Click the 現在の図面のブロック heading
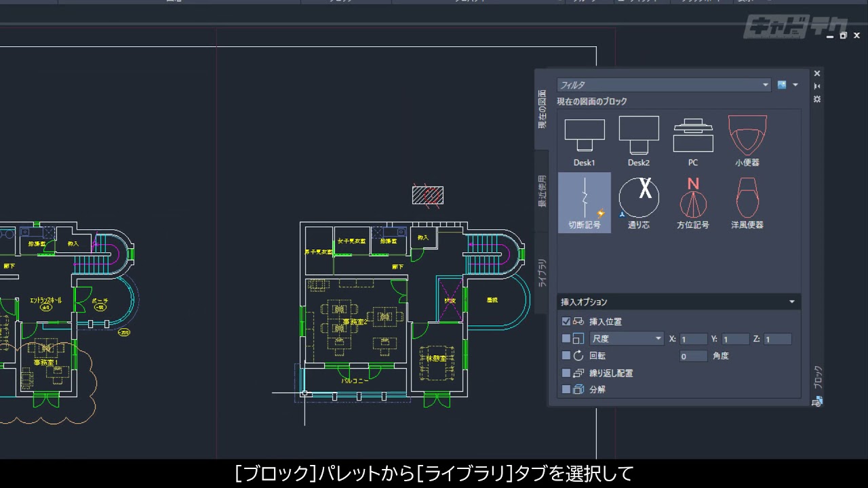Image resolution: width=868 pixels, height=488 pixels. pyautogui.click(x=592, y=101)
